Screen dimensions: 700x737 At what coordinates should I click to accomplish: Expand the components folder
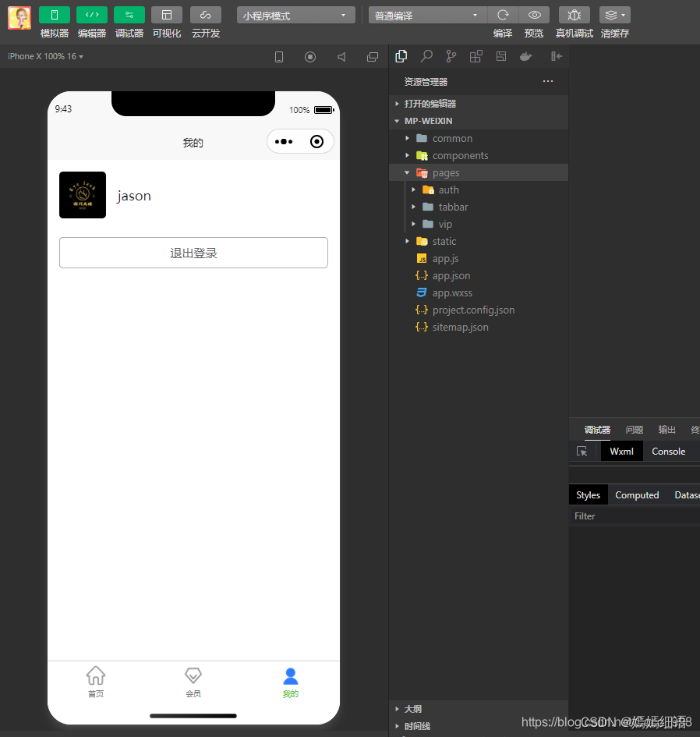click(x=479, y=155)
